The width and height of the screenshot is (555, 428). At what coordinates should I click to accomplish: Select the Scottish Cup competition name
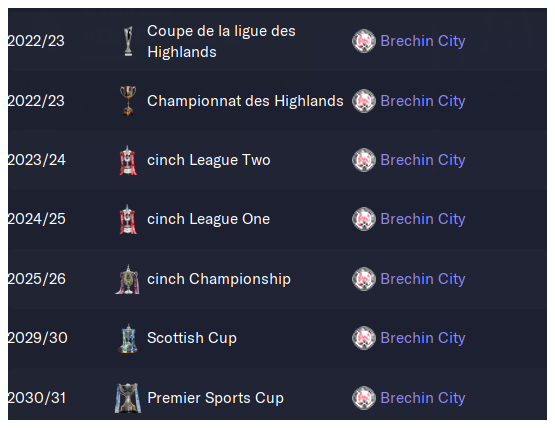[x=192, y=338]
